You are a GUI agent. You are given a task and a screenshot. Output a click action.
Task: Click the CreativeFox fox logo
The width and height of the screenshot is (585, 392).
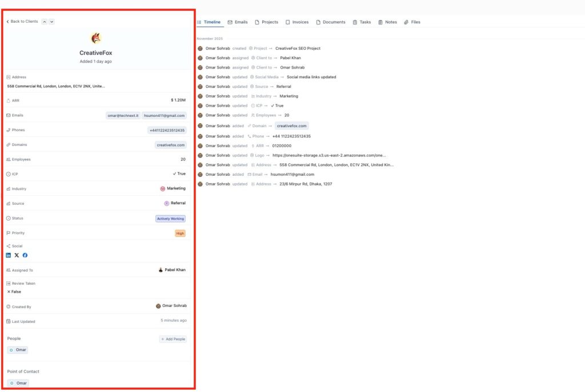pos(96,38)
